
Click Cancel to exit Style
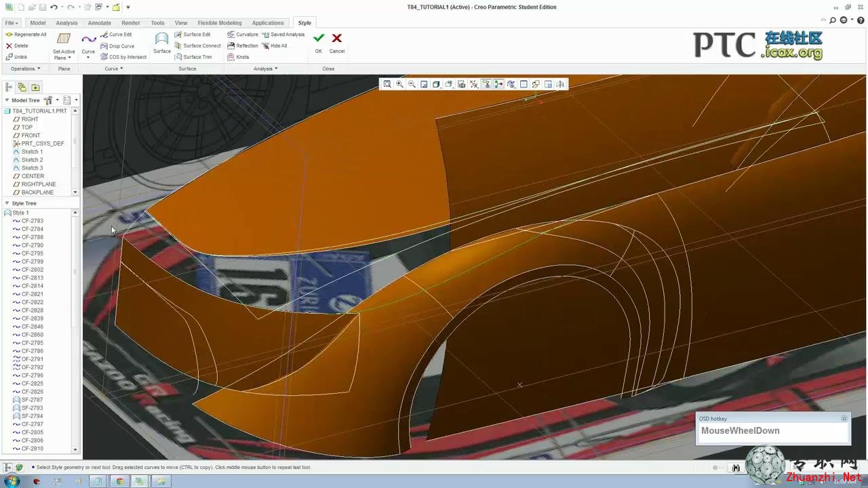pyautogui.click(x=337, y=42)
